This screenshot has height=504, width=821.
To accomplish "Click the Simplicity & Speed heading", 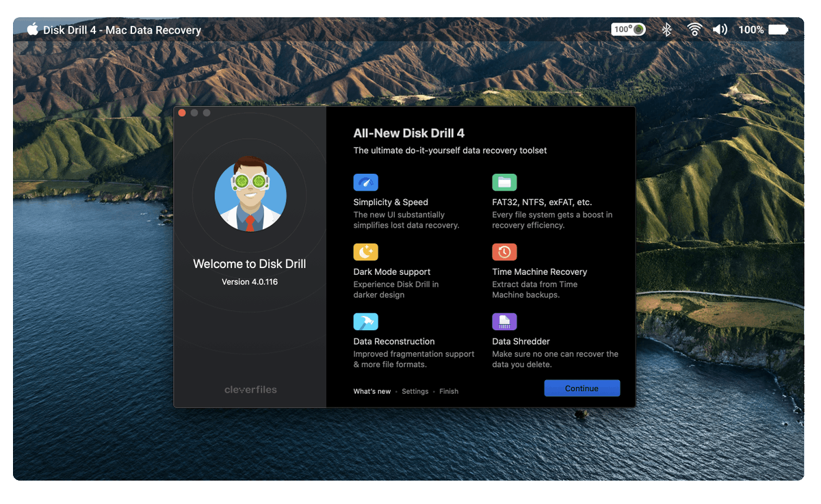I will 391,202.
